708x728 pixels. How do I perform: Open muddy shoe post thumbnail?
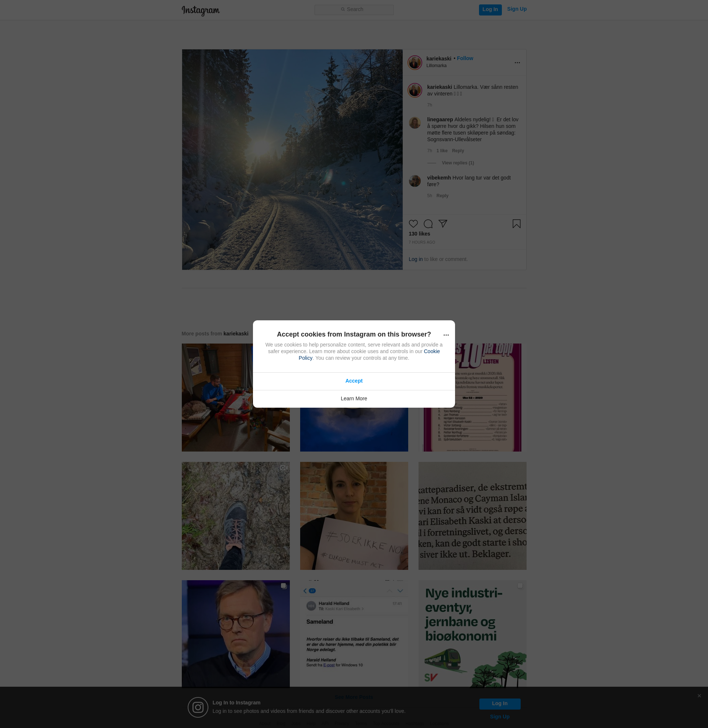point(235,516)
